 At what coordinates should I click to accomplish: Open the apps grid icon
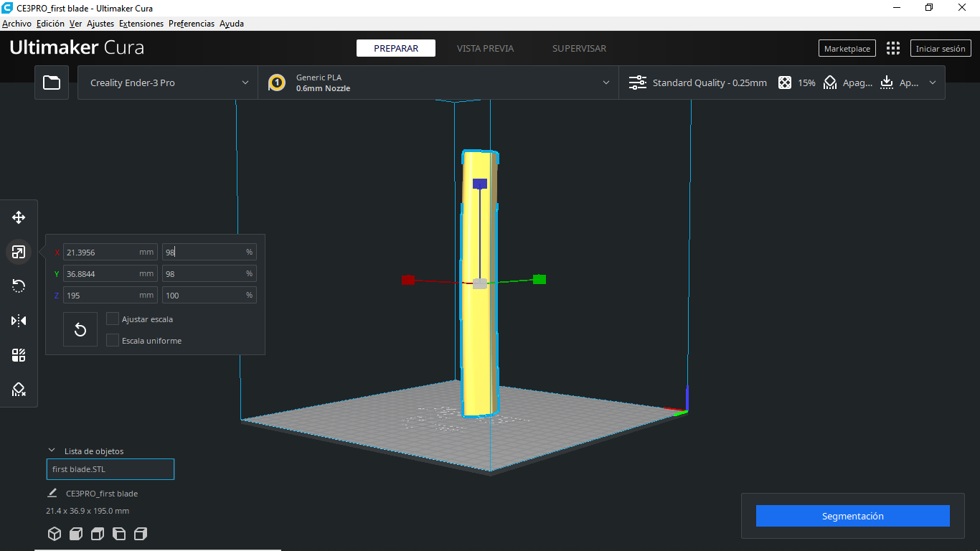click(893, 48)
